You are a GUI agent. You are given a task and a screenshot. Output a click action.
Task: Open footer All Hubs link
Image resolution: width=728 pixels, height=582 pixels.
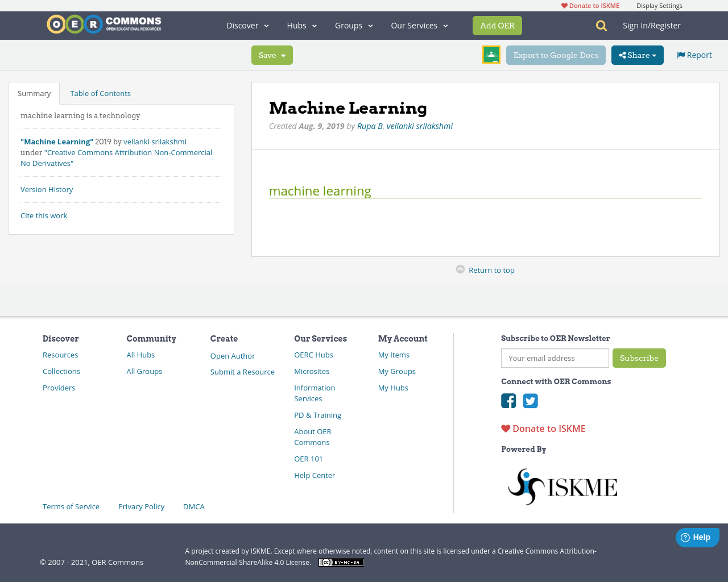(x=140, y=355)
